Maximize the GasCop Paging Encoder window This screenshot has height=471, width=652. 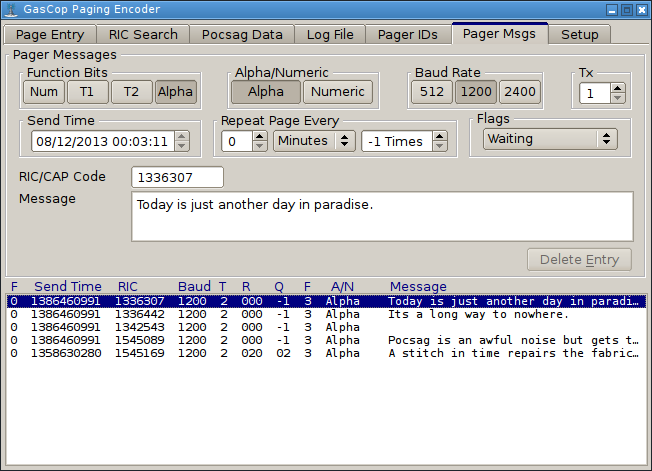tap(627, 10)
